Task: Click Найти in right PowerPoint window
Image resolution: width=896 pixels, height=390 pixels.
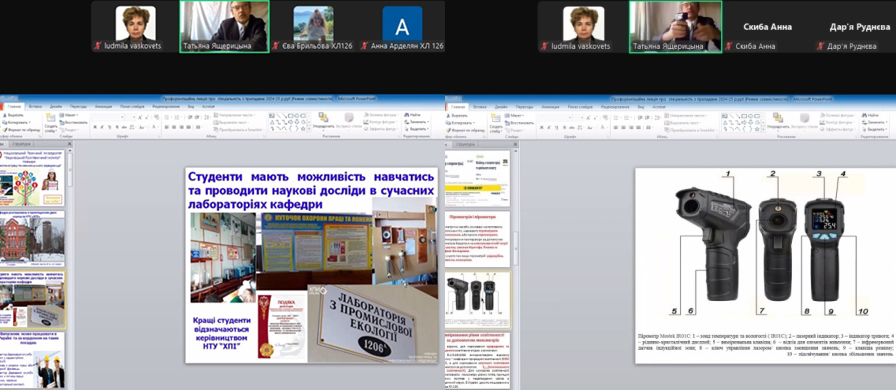Action: pos(869,115)
